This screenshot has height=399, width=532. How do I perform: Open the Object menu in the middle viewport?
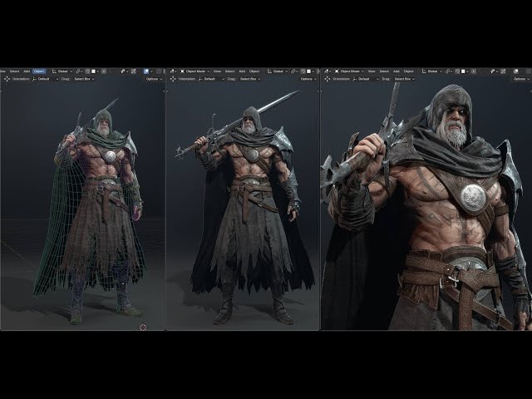click(x=254, y=71)
